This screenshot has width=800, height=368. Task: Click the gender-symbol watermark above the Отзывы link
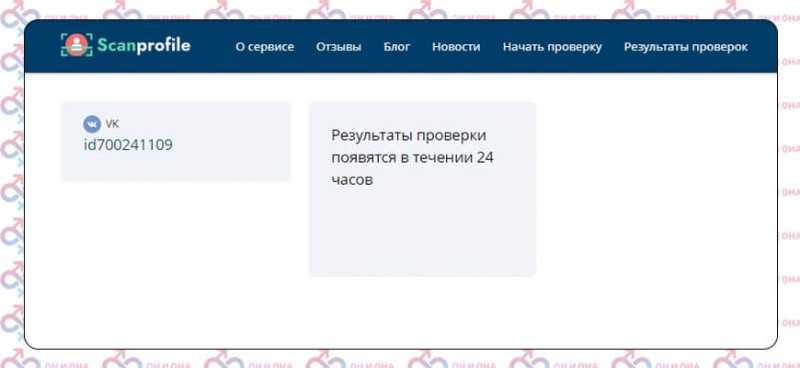(x=327, y=10)
